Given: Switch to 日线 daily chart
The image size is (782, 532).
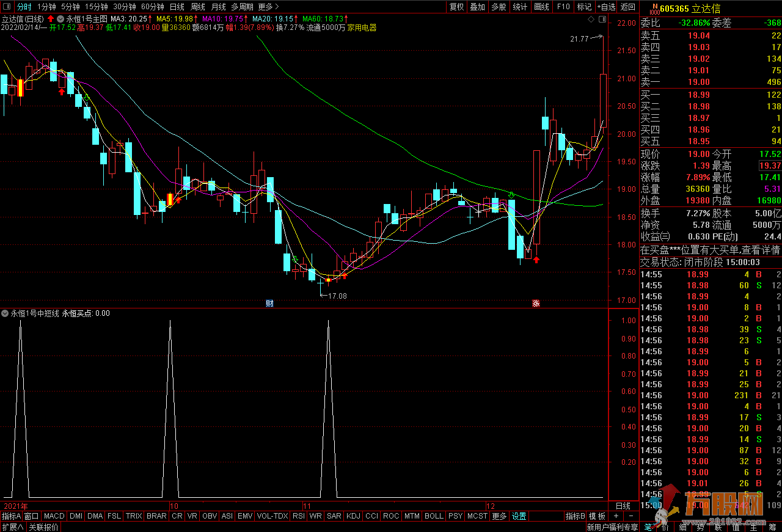Looking at the screenshot, I should [177, 7].
